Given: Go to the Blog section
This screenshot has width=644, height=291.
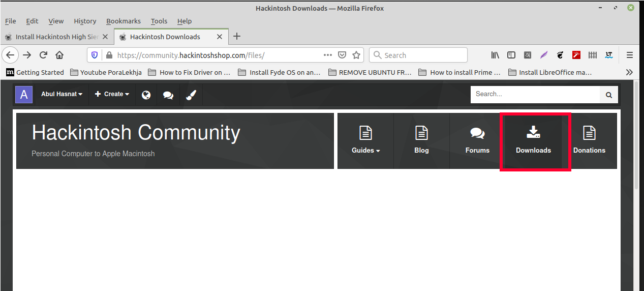Looking at the screenshot, I should point(421,140).
